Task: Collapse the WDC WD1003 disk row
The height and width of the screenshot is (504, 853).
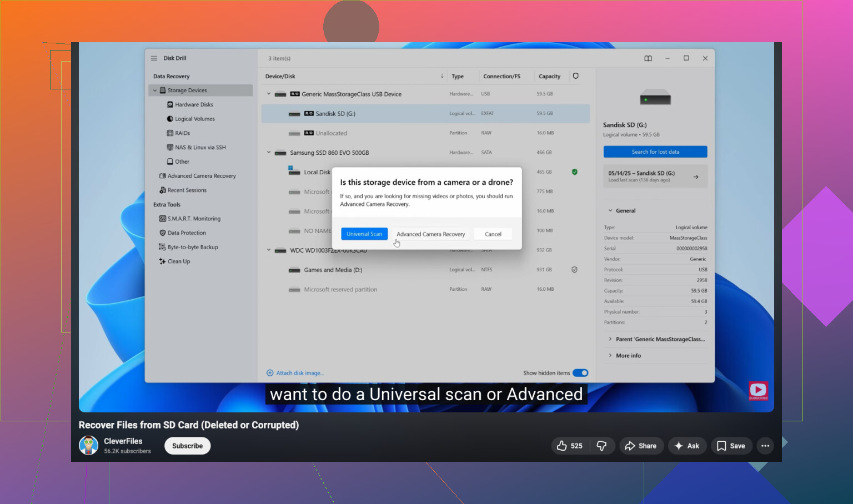Action: point(269,250)
